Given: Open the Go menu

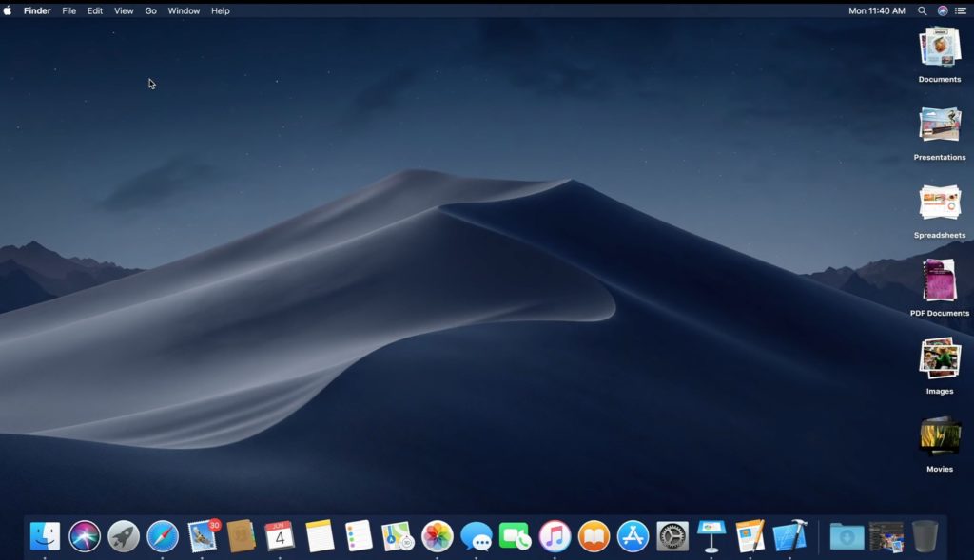Looking at the screenshot, I should coord(150,10).
